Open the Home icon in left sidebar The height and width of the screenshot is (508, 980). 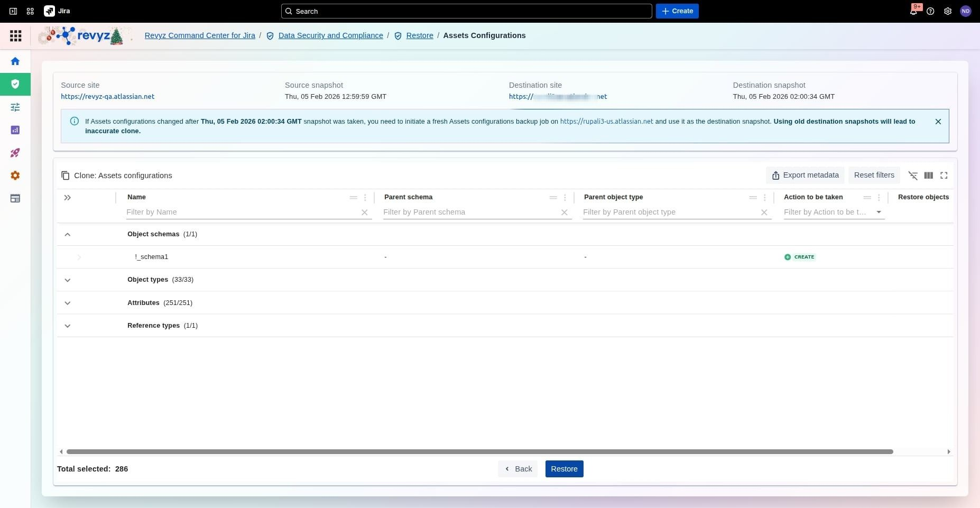[x=15, y=61]
